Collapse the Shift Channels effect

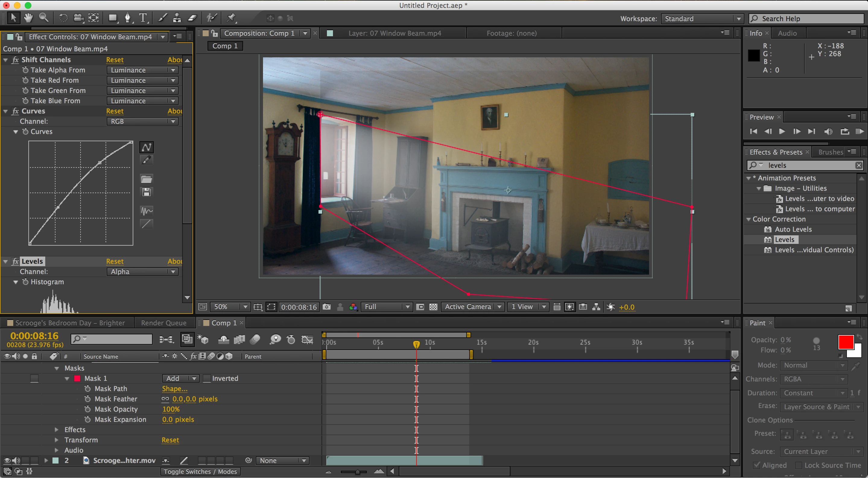tap(6, 60)
